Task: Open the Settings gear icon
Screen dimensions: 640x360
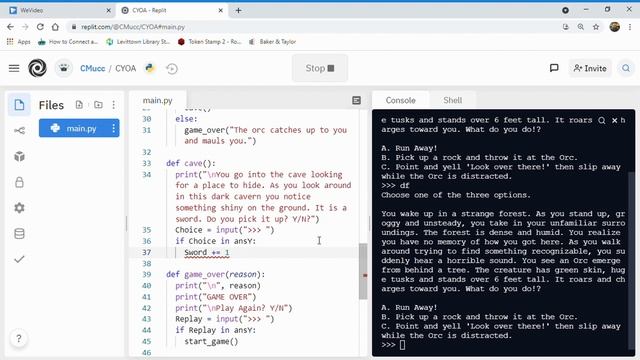Action: coord(19,208)
